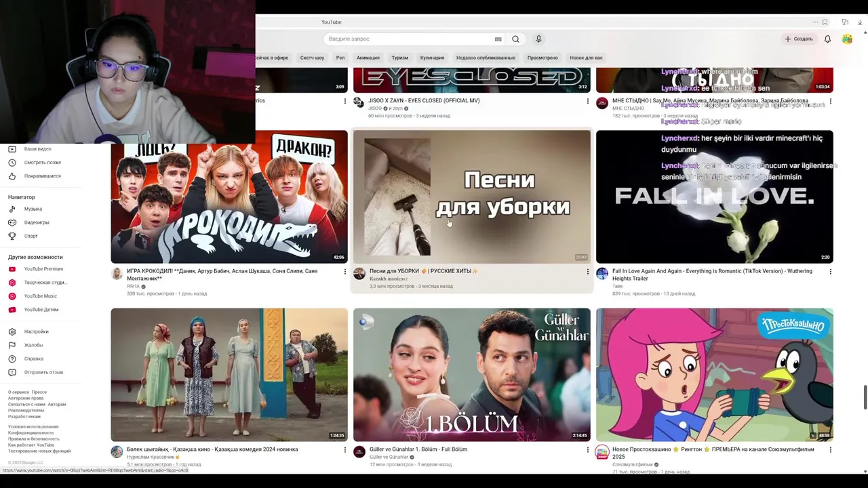This screenshot has height=488, width=868.
Task: Click the JISOO X ZAYN - EYES CLOSED title
Action: pos(424,100)
